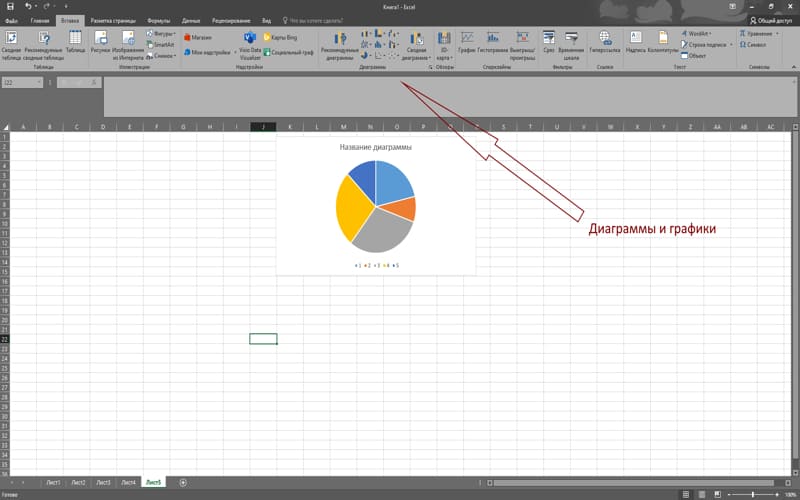Image resolution: width=800 pixels, height=500 pixels.
Task: Insert a Timeline filter (Временная шкала)
Action: (x=571, y=45)
